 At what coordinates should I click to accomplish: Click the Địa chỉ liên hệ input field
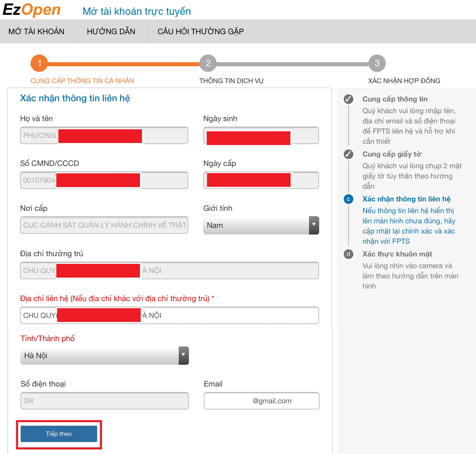[170, 315]
